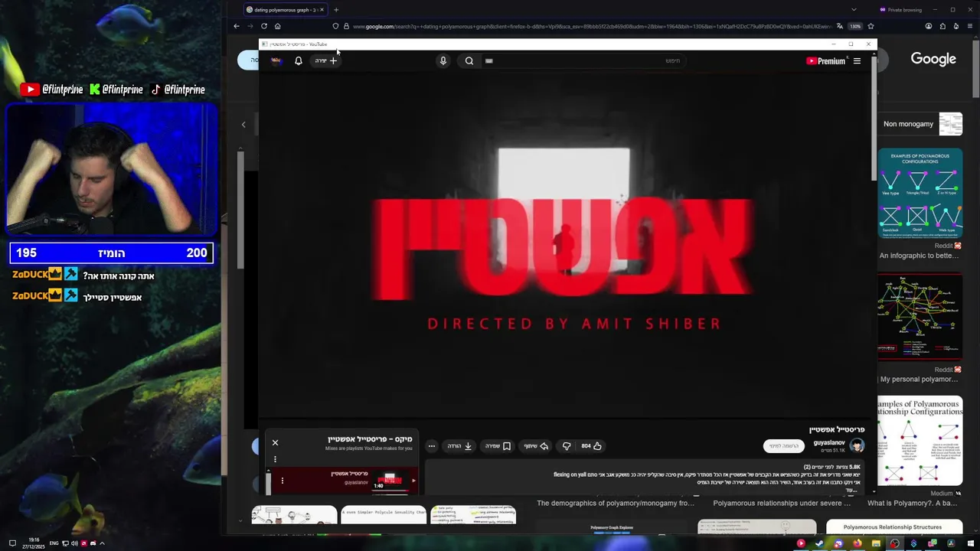Open Windows notification center icon
The width and height of the screenshot is (980, 551).
click(x=12, y=543)
